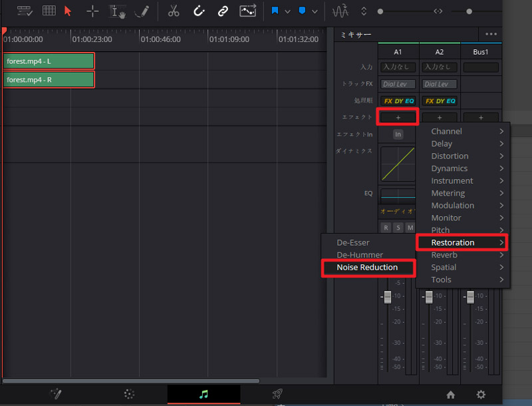
Task: Open project settings gear icon
Action: [481, 395]
